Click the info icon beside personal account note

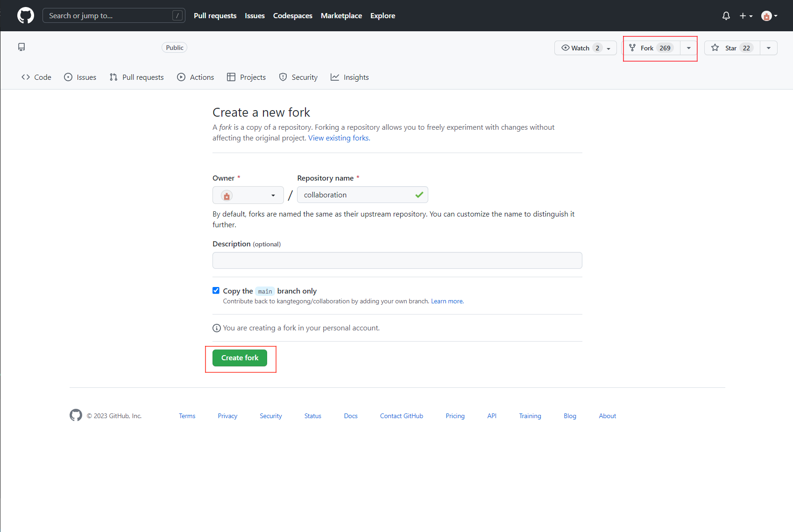coord(217,328)
